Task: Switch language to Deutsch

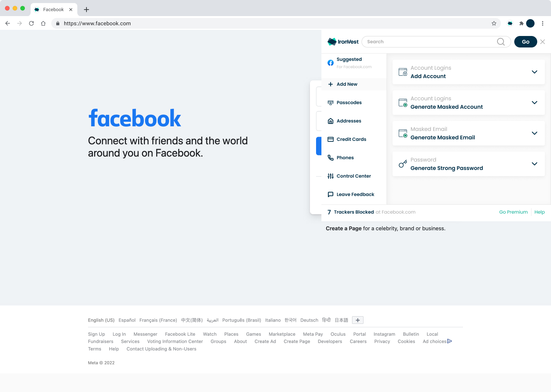Action: (309, 320)
